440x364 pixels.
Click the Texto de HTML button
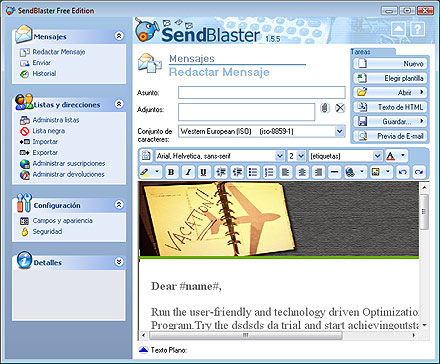[x=390, y=107]
